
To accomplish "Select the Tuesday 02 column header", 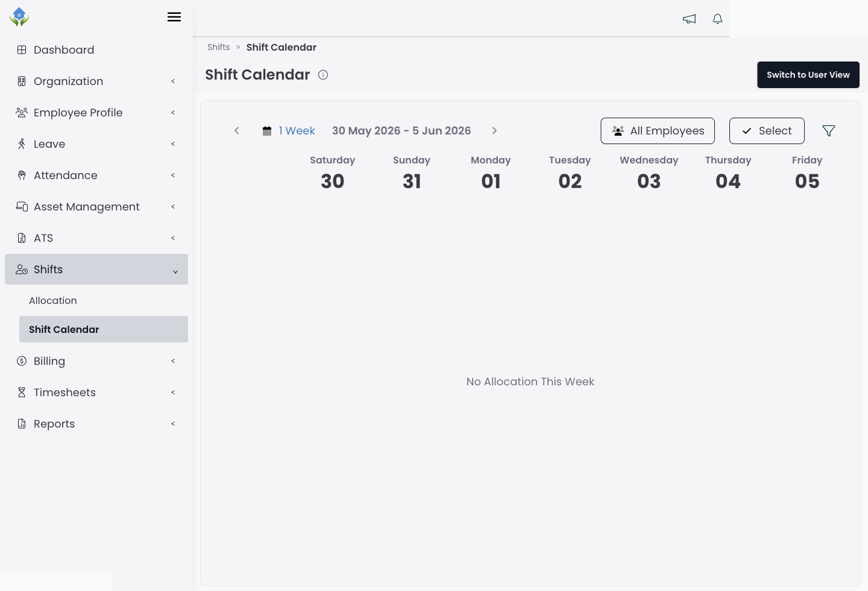I will click(570, 172).
